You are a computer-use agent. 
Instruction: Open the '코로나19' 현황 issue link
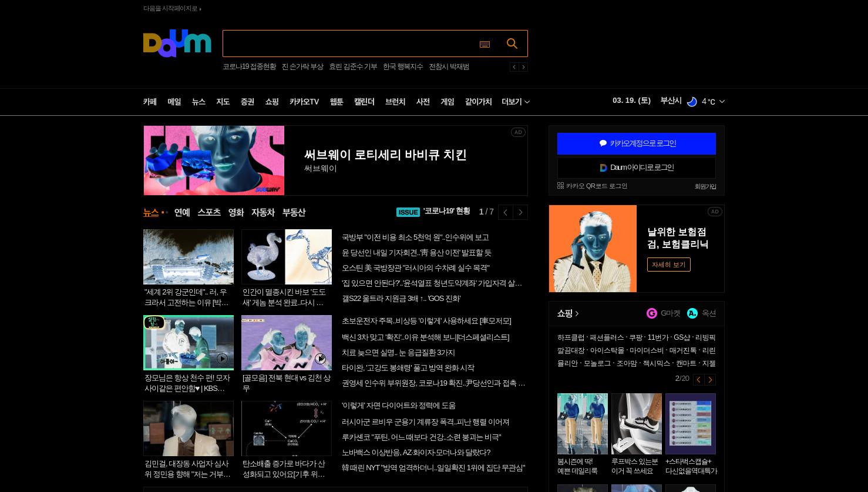[x=446, y=212]
